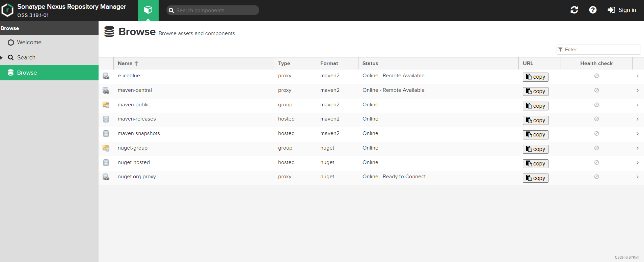
Task: Select the e-iceblue repository name
Action: (x=129, y=76)
